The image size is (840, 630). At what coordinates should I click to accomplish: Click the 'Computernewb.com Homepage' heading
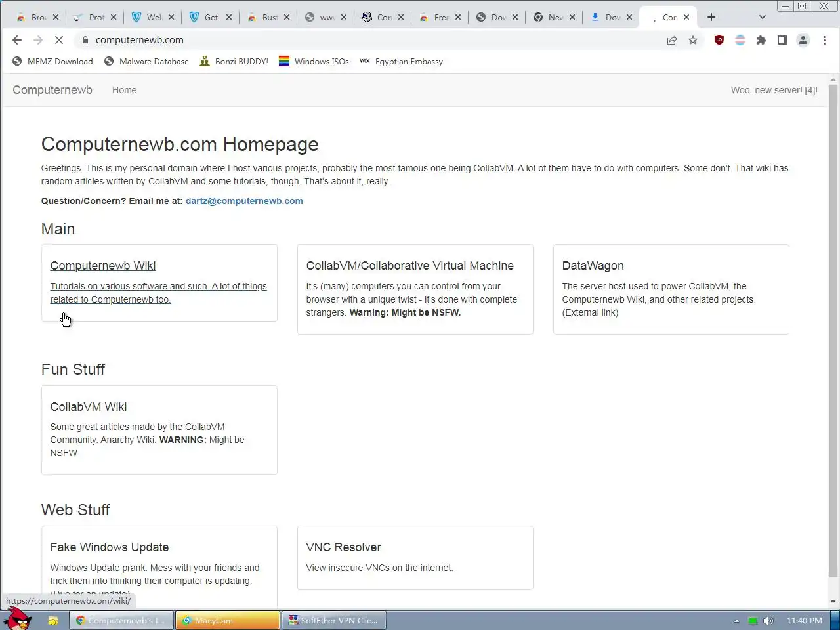(180, 144)
